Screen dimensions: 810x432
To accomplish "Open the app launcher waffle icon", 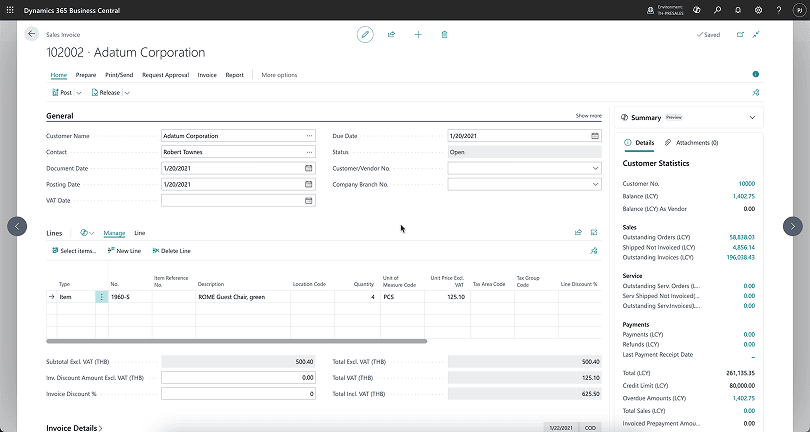I will [10, 10].
